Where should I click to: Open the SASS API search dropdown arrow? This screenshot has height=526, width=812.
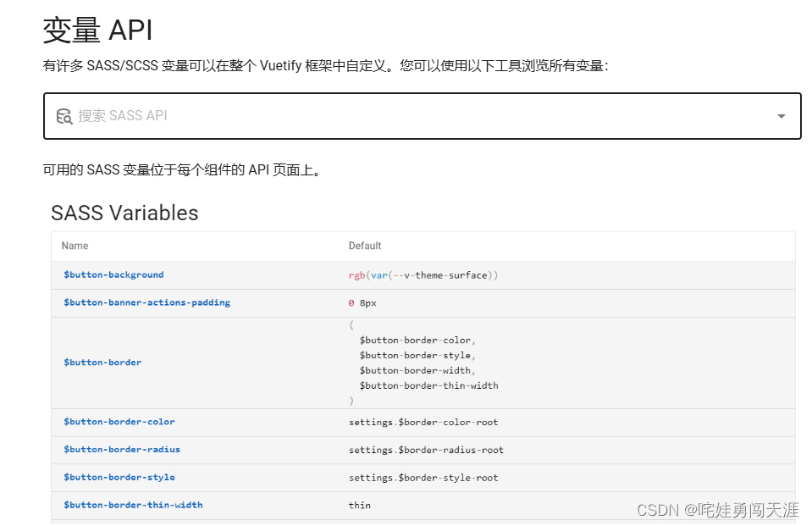pos(781,116)
